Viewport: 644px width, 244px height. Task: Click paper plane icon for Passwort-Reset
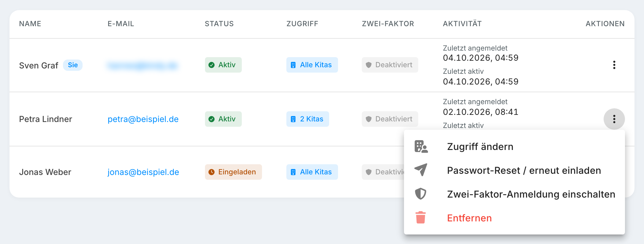tap(421, 170)
